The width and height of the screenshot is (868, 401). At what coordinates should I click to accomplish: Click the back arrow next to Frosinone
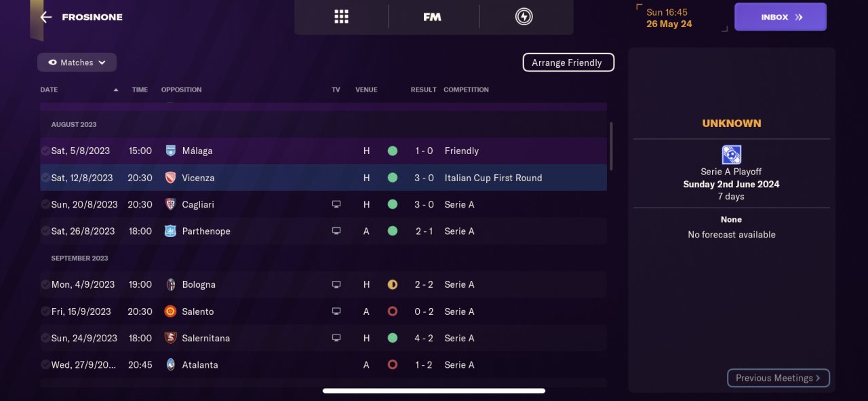click(x=46, y=17)
